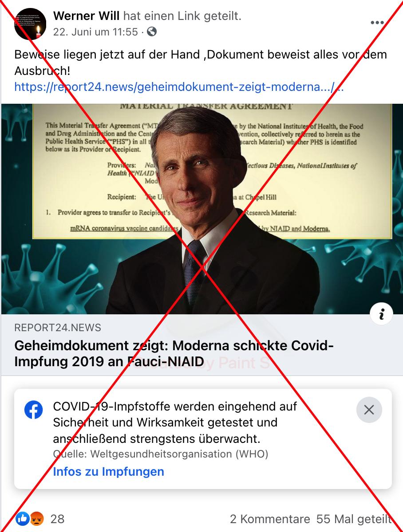
Task: Show who shared via '55 Mal geteilt'
Action: [355, 519]
